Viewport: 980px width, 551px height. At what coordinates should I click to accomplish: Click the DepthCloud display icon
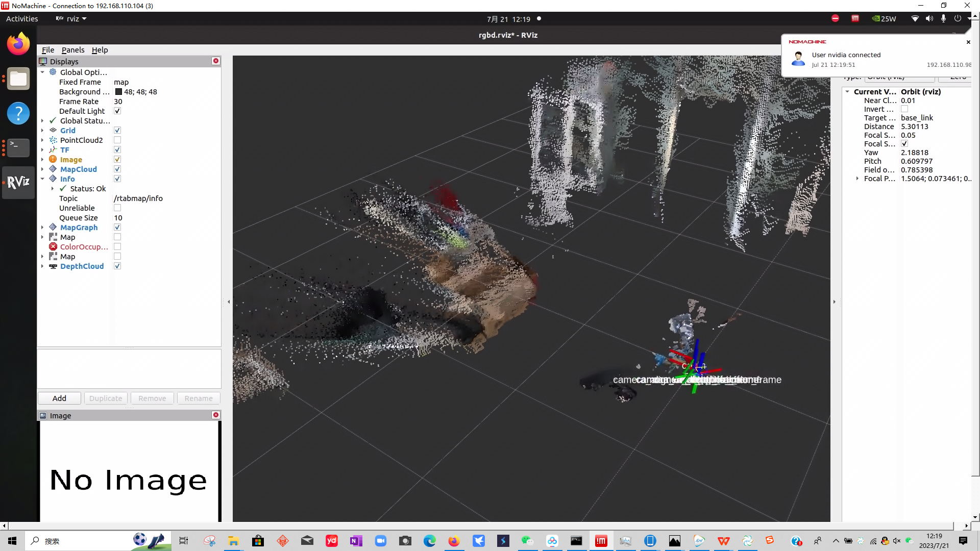pos(53,266)
